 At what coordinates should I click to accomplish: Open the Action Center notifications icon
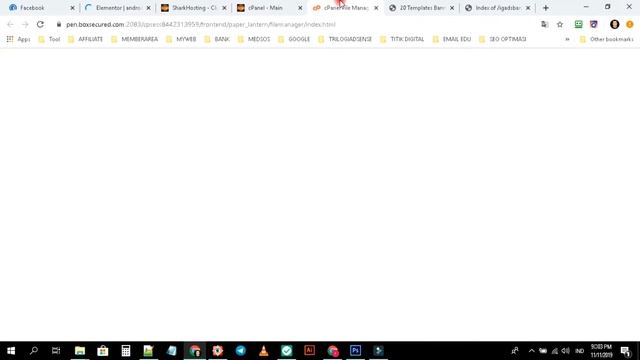point(626,351)
